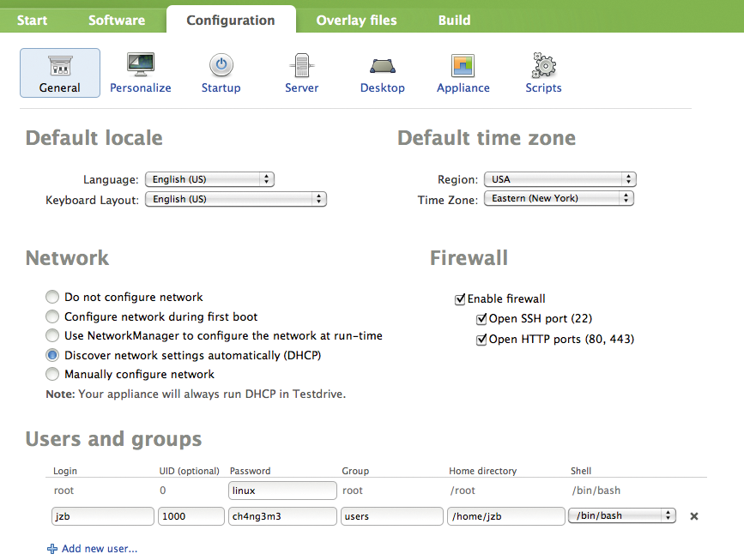The width and height of the screenshot is (744, 560).
Task: Click the root Password field containing linux
Action: (x=282, y=491)
